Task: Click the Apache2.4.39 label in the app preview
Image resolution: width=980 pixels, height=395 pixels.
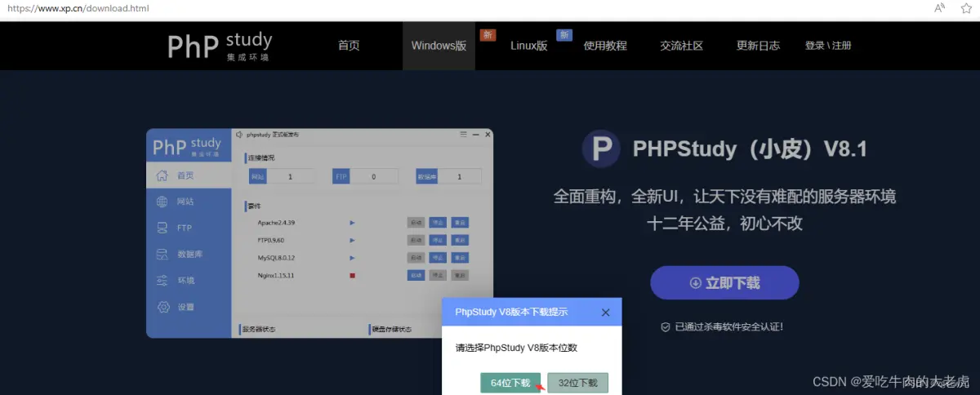Action: 276,222
